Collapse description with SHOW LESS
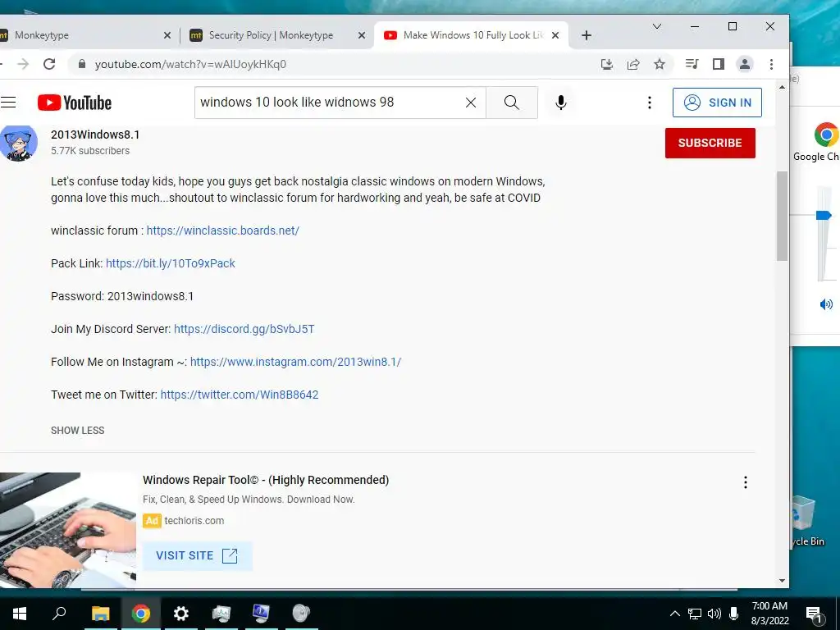The image size is (840, 630). point(78,430)
